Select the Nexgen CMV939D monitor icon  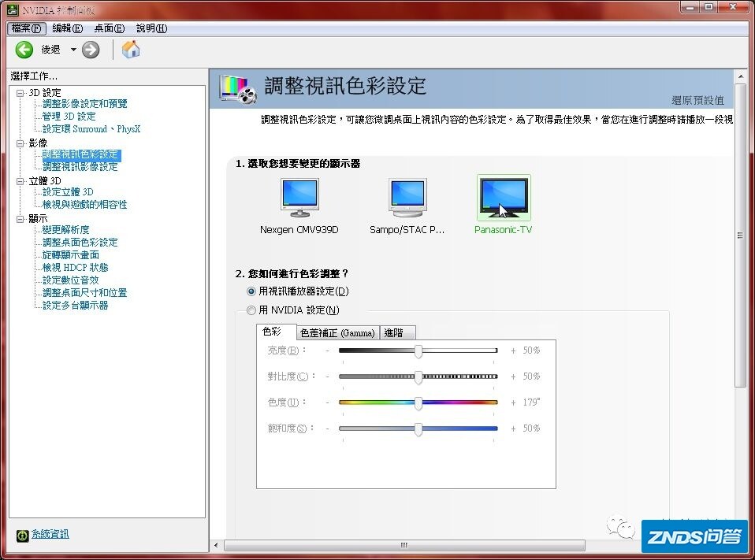coord(299,198)
